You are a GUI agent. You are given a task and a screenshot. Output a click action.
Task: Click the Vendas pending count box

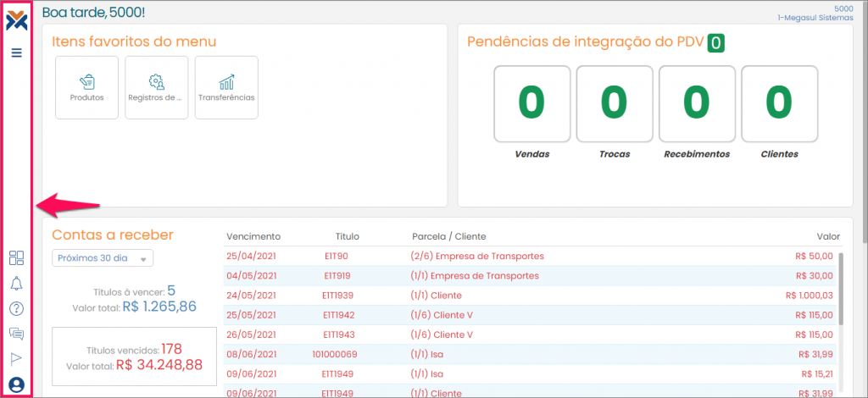(531, 103)
